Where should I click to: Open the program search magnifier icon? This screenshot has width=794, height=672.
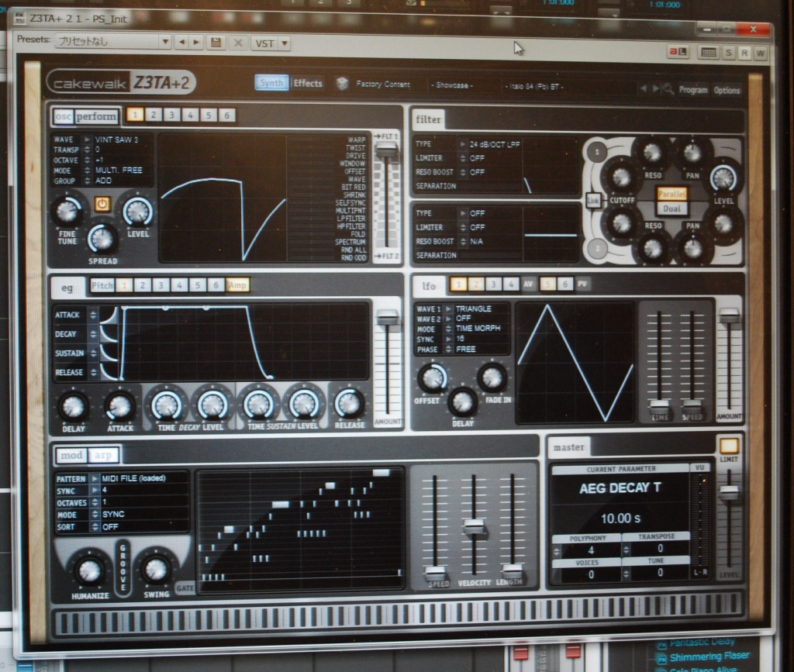[668, 89]
